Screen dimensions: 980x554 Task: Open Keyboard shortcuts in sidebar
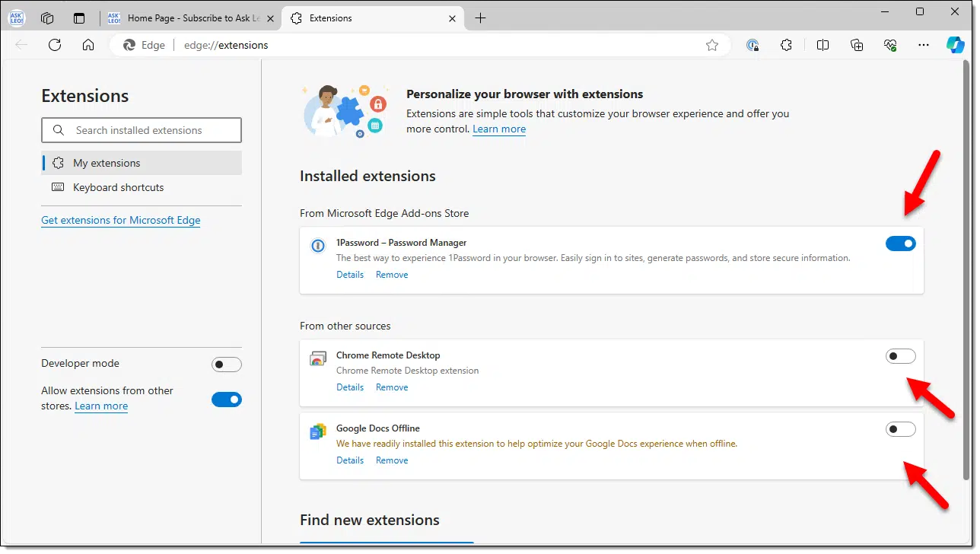pos(142,187)
